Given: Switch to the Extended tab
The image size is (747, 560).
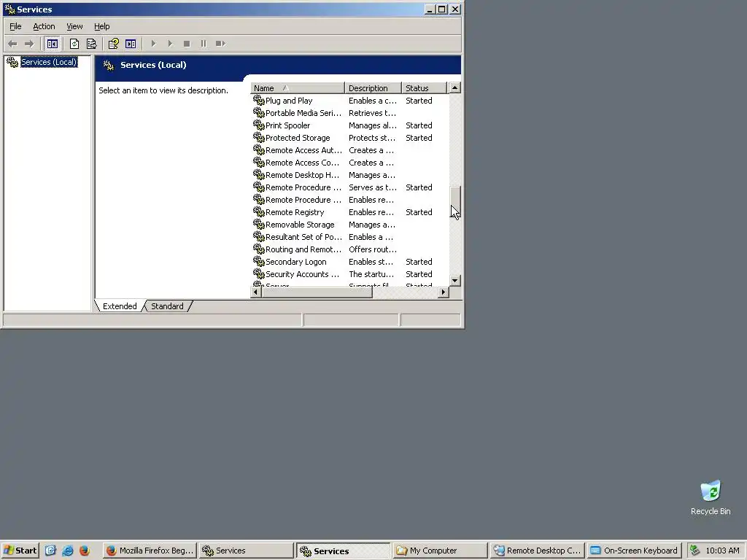Looking at the screenshot, I should (x=120, y=306).
